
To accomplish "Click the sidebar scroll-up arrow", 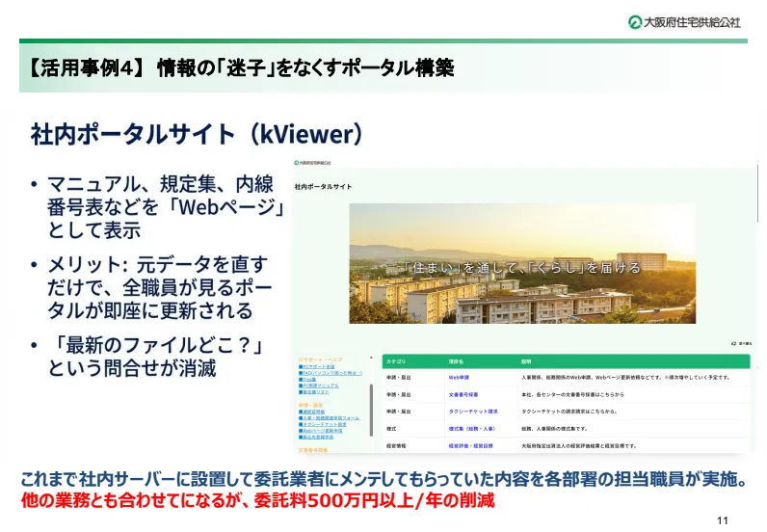I will (372, 359).
